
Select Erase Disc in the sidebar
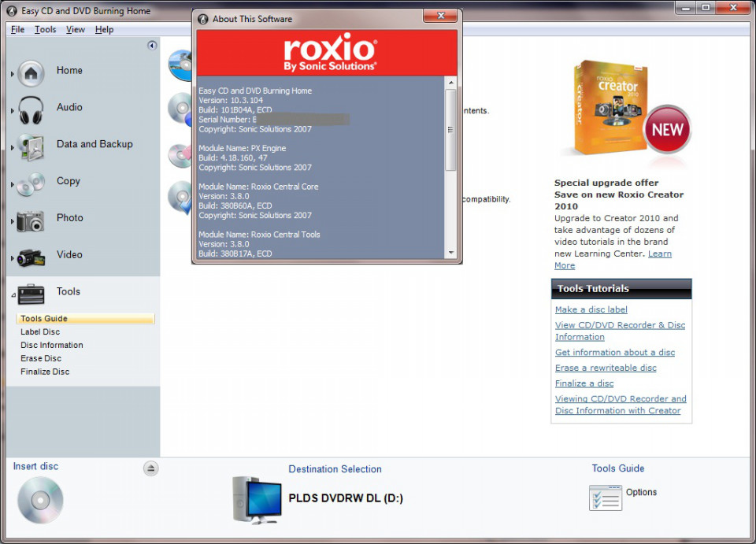pos(41,358)
